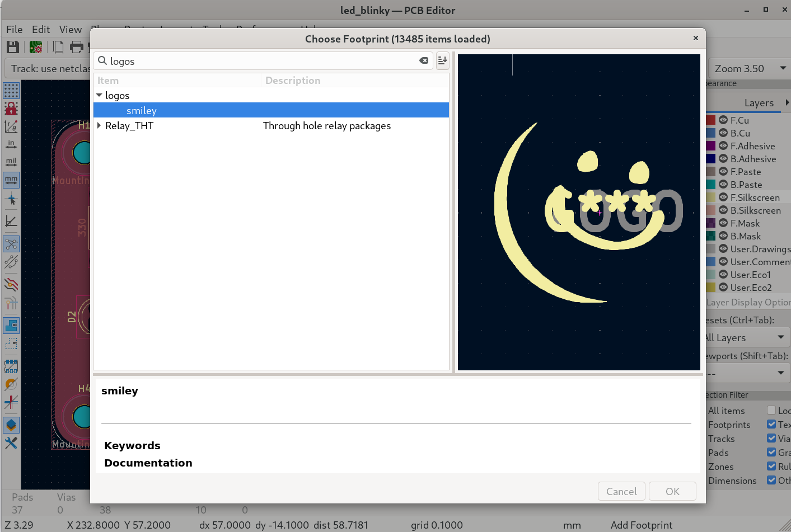Click the Save board icon

coord(12,47)
